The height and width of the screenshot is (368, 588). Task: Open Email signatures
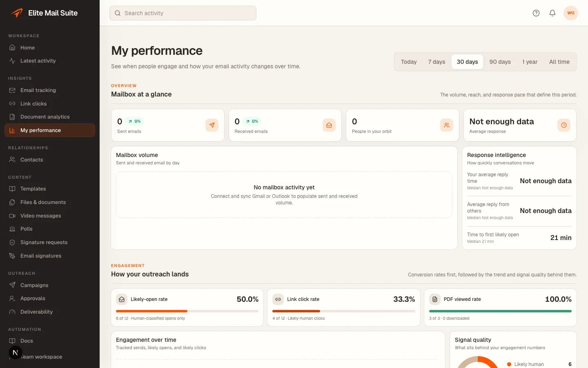(50, 256)
